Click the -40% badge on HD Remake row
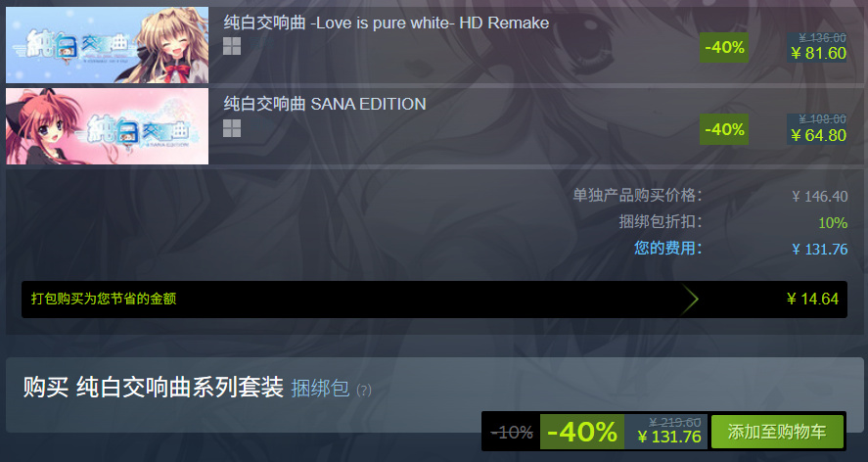Screen dimensions: 868x462 coord(724,48)
